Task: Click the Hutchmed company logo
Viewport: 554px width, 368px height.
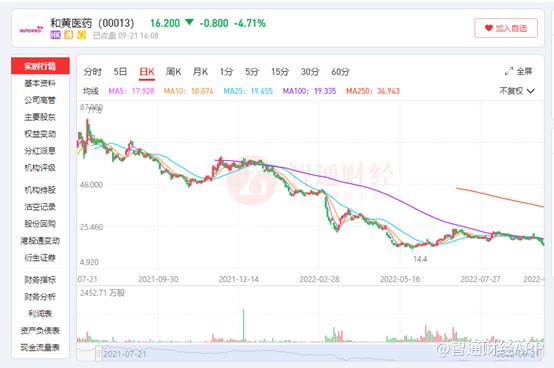Action: click(31, 29)
